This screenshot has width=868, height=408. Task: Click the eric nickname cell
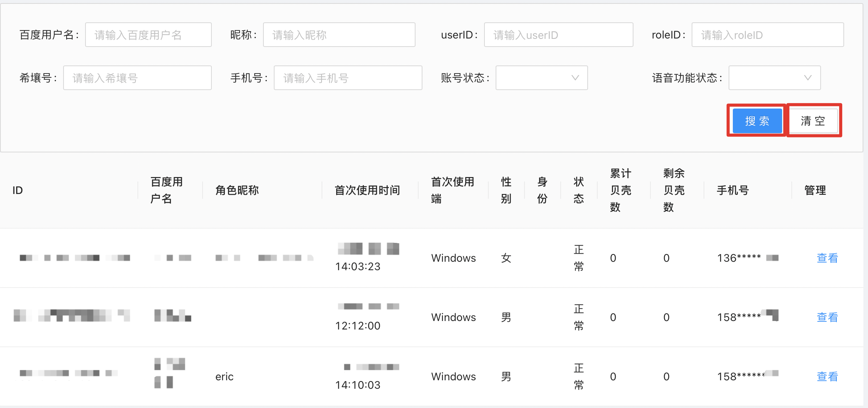(x=225, y=376)
